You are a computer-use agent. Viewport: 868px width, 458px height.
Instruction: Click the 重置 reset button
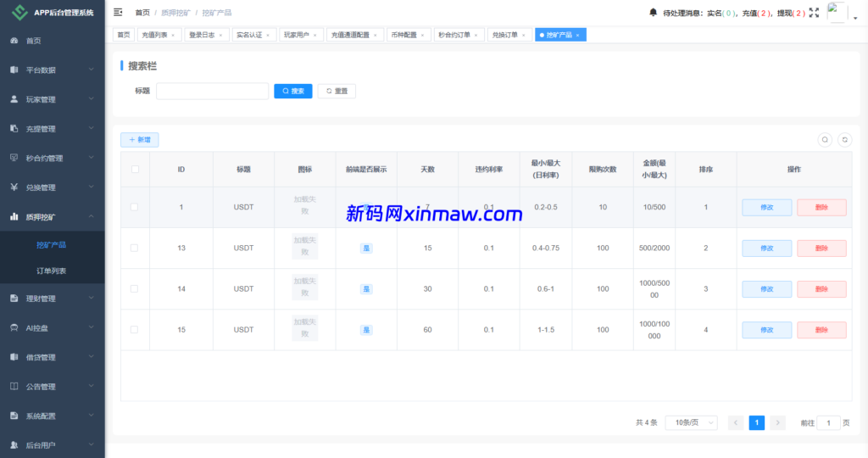click(x=337, y=91)
